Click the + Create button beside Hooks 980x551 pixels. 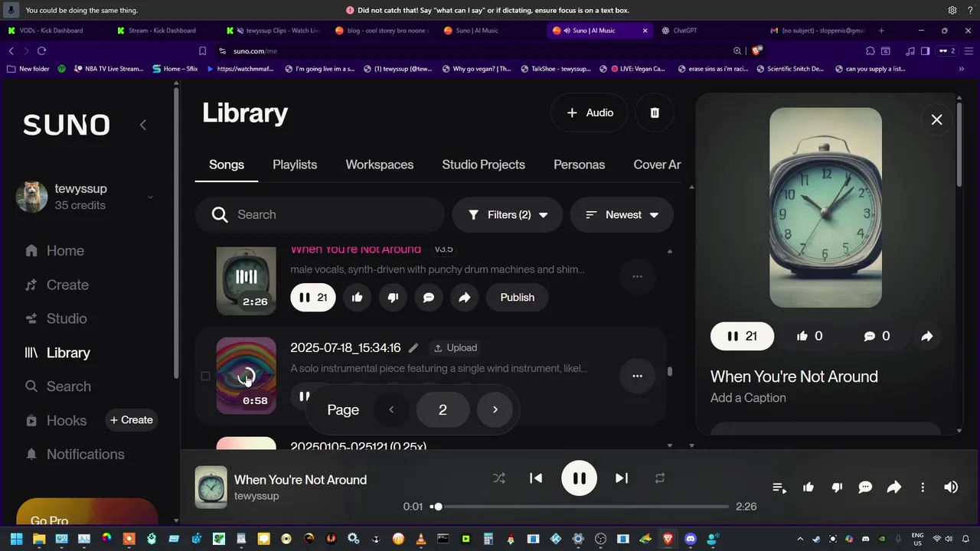[x=131, y=419]
